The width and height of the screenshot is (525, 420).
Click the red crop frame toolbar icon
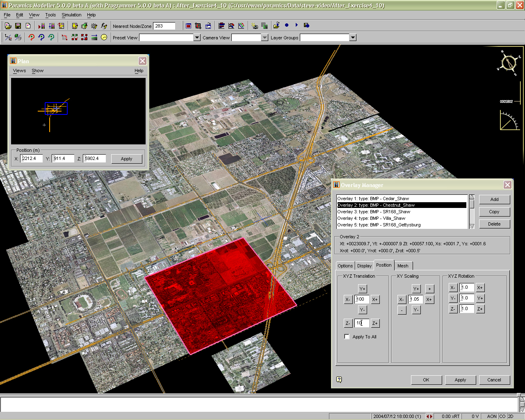tap(198, 26)
